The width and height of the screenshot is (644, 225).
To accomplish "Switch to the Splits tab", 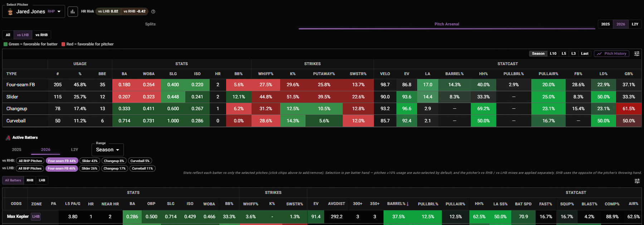I will [150, 24].
